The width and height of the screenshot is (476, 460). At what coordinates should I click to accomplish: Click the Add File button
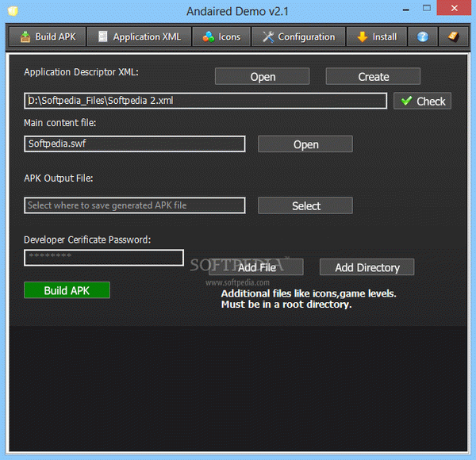tap(256, 267)
